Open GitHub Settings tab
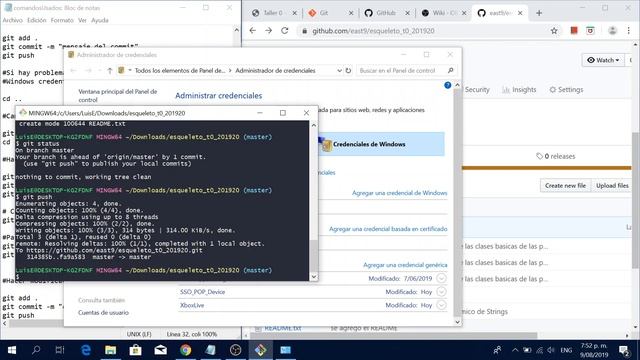 pos(566,89)
